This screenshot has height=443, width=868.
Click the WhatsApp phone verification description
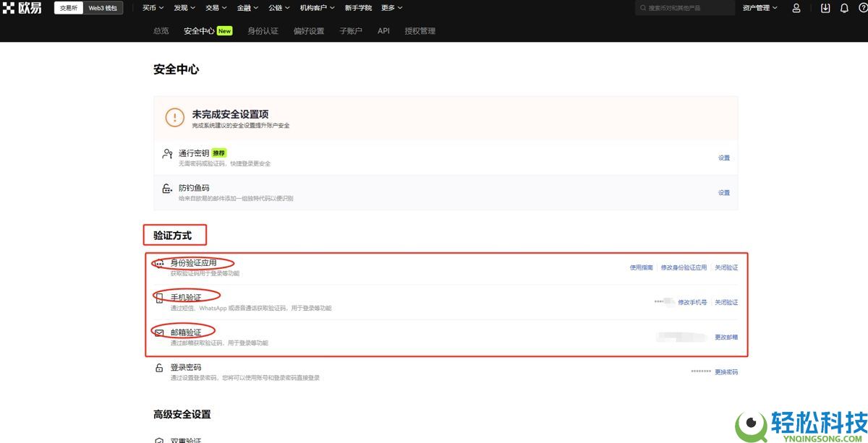click(x=251, y=309)
